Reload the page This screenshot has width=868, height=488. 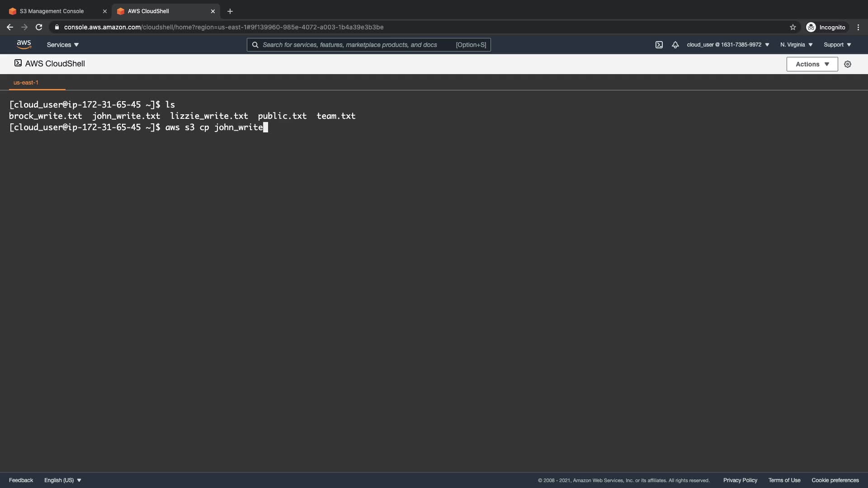click(x=39, y=27)
